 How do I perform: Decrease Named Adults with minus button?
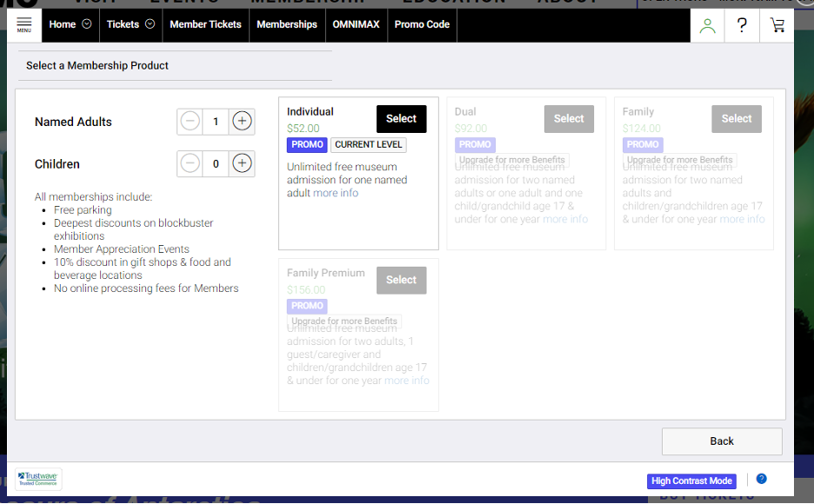[x=190, y=122]
